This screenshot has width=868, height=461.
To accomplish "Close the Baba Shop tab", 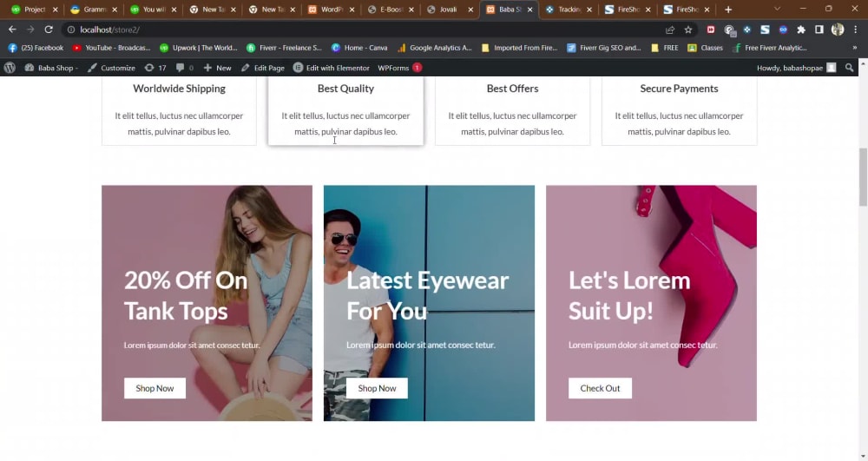I will click(529, 10).
